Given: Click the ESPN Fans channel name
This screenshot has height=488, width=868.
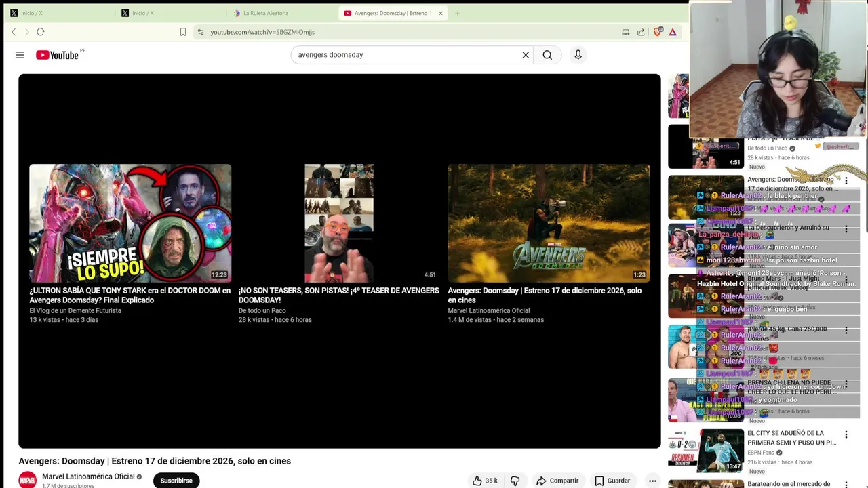Looking at the screenshot, I should tap(761, 453).
